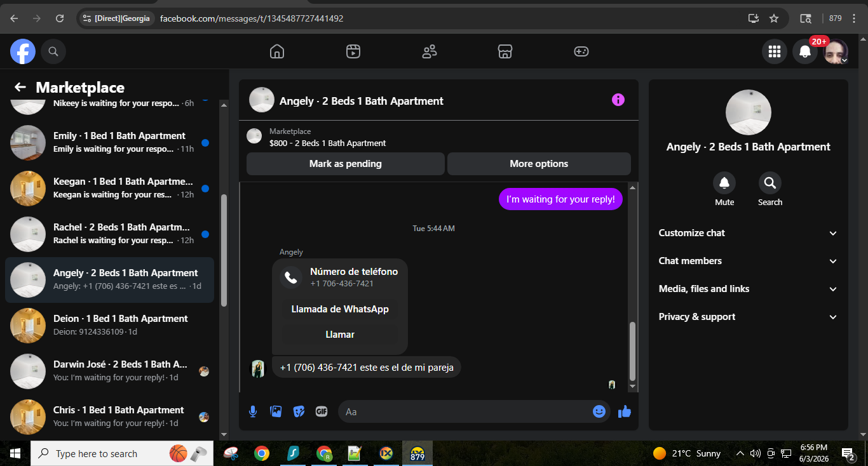The width and height of the screenshot is (868, 466).
Task: Bookmark this page with the star icon
Action: [774, 18]
